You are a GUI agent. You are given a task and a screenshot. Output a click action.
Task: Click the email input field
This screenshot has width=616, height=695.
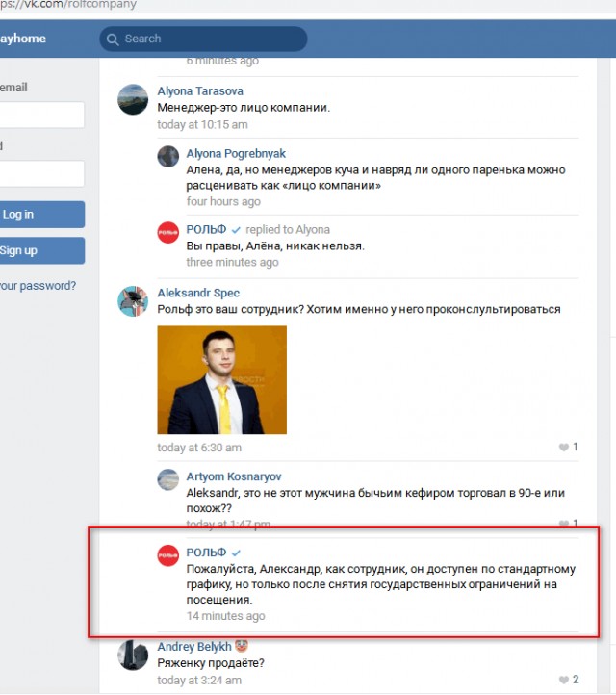(41, 115)
